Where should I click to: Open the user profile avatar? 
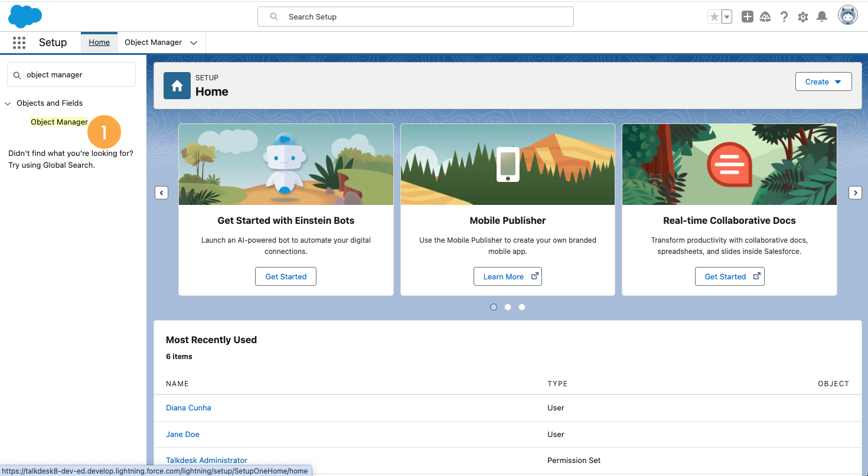point(847,15)
